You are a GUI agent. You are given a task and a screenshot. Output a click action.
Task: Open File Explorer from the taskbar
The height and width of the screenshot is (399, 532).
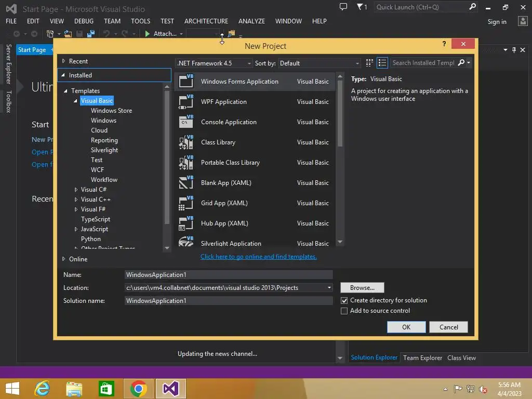pos(74,389)
